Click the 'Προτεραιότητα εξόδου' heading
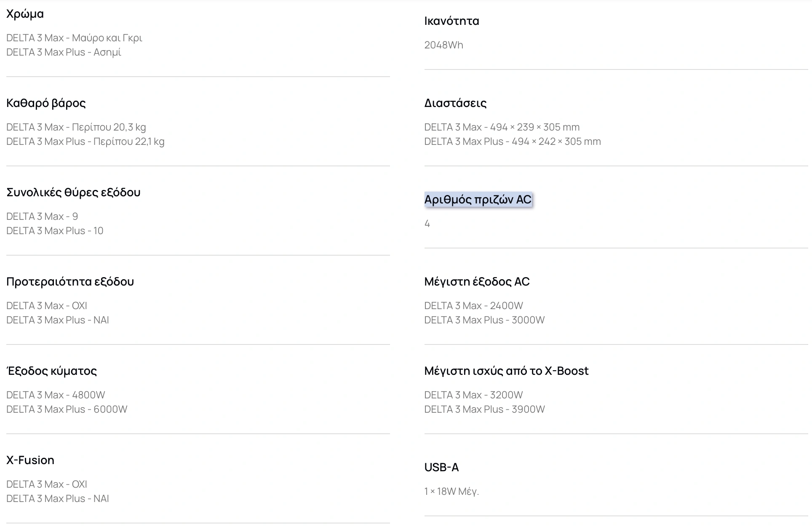The image size is (812, 526). 70,282
